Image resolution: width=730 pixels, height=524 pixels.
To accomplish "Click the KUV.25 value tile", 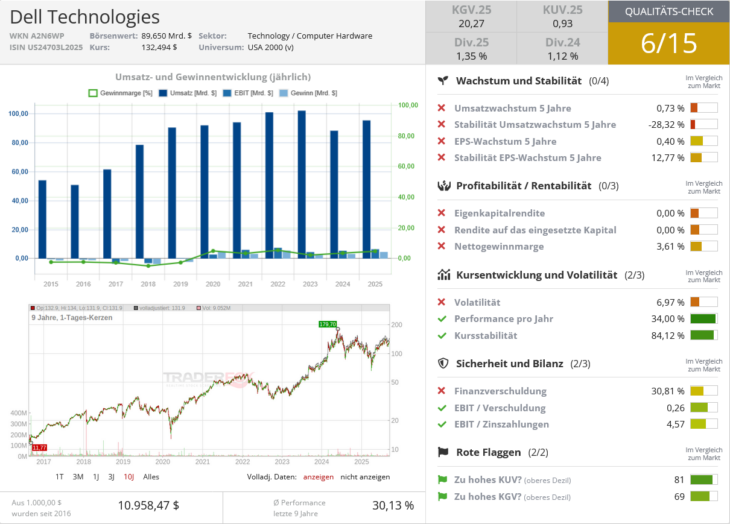I will pos(562,16).
